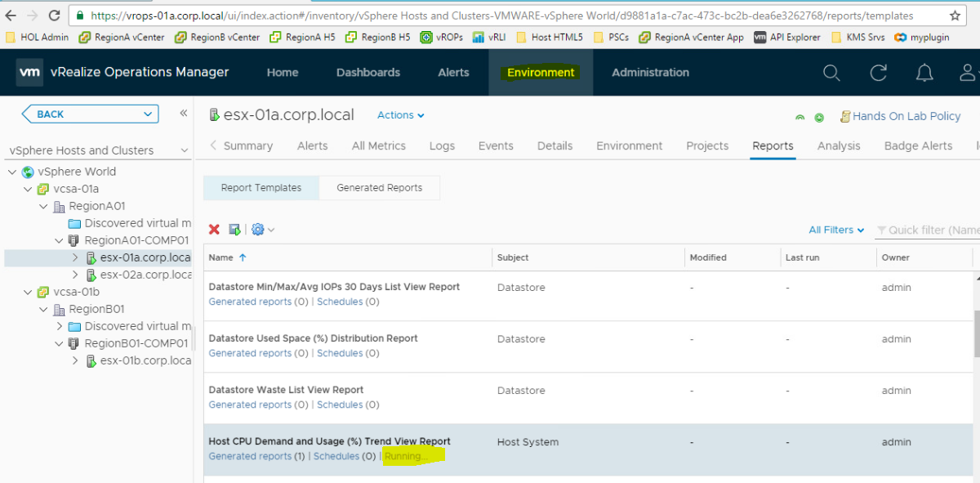Click the browser back arrow
980x483 pixels.
pyautogui.click(x=11, y=16)
